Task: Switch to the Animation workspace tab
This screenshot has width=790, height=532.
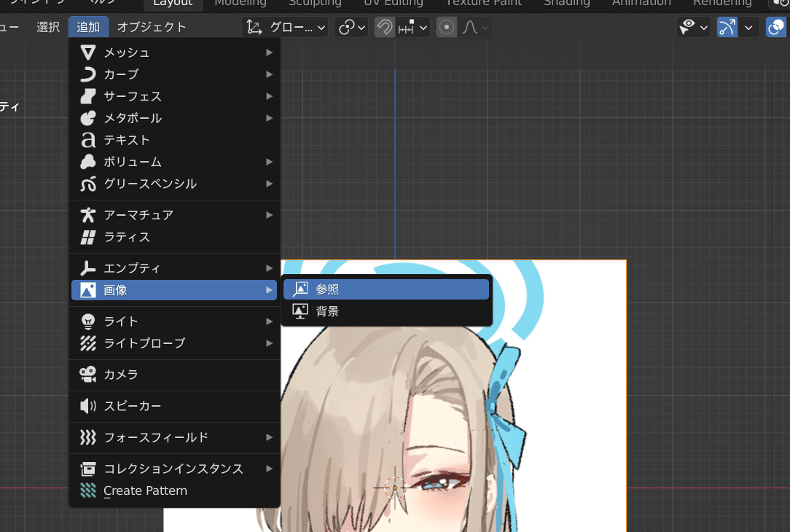Action: (641, 4)
